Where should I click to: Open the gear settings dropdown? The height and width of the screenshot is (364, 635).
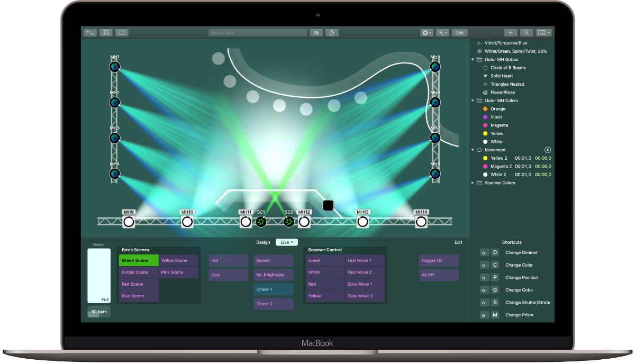point(427,33)
